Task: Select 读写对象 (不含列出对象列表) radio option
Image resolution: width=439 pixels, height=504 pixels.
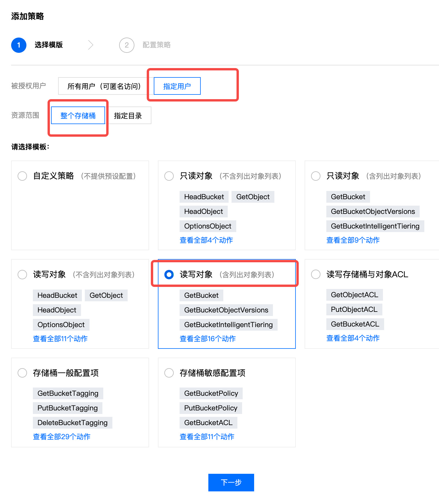Action: pyautogui.click(x=22, y=275)
